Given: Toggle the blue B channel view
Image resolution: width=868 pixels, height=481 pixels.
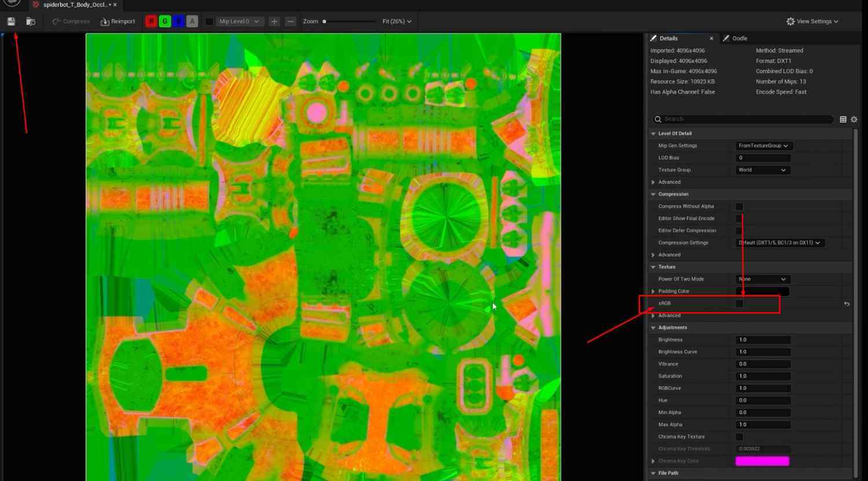Looking at the screenshot, I should click(179, 21).
